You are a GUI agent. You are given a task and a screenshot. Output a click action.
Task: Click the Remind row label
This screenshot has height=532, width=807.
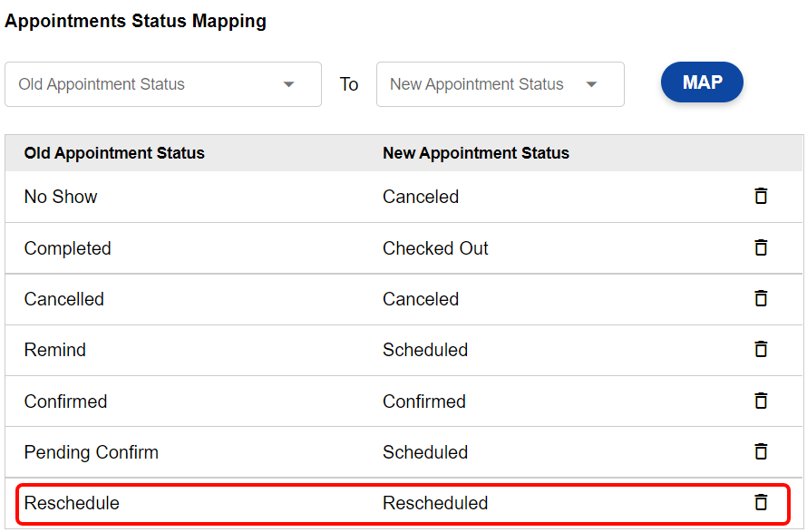(x=55, y=350)
